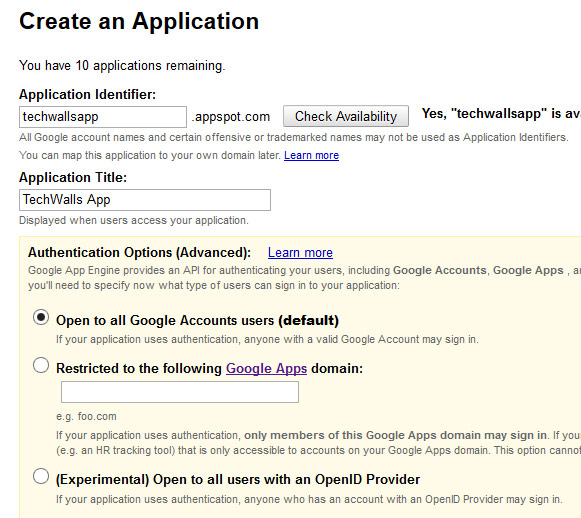Click the '.appspot.com' suffix text
This screenshot has height=518, width=581.
pos(230,117)
